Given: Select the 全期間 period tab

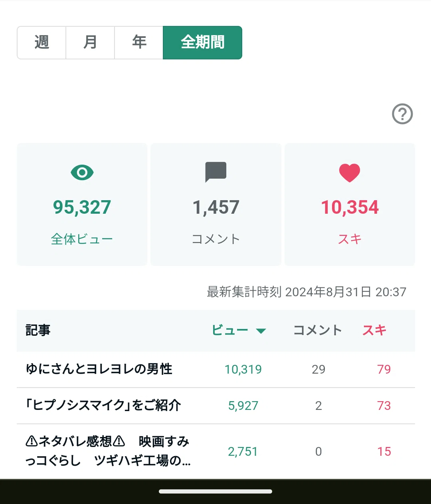Looking at the screenshot, I should point(203,43).
